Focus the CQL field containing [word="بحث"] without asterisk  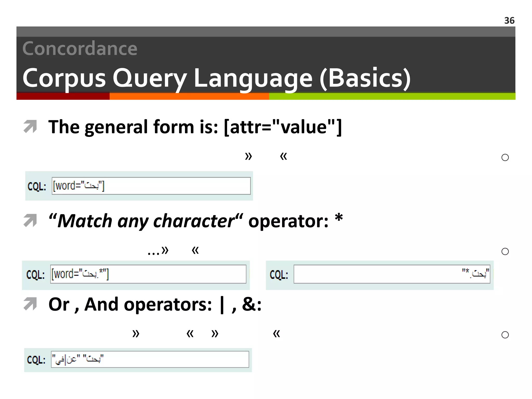click(x=151, y=186)
